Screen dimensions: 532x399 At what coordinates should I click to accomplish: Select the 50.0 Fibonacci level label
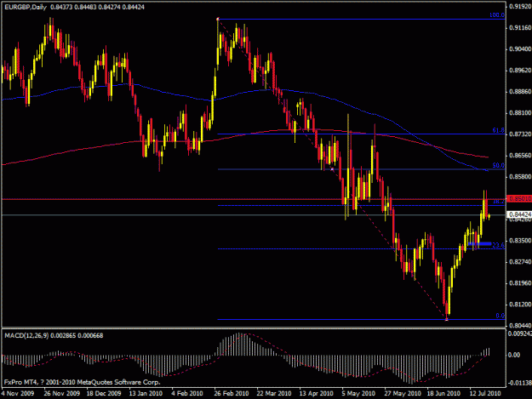point(499,165)
